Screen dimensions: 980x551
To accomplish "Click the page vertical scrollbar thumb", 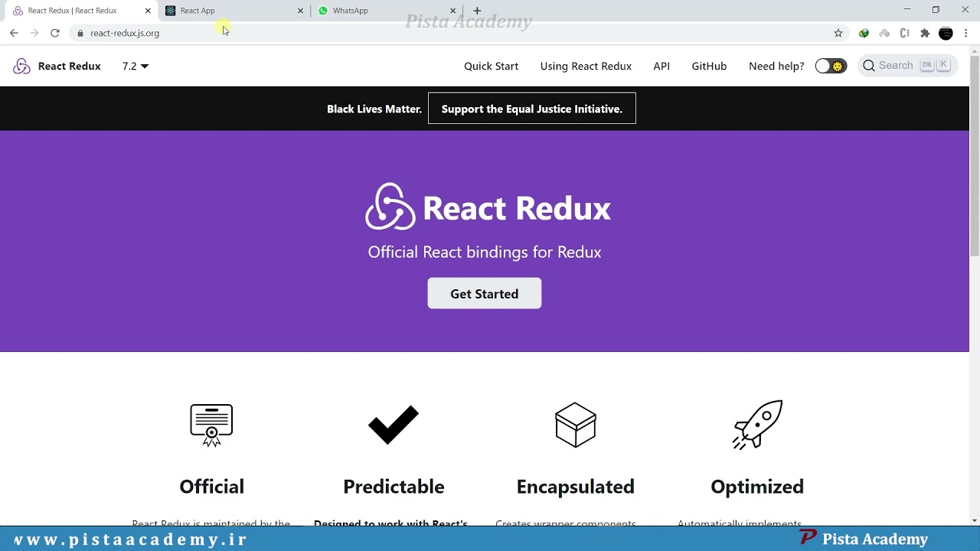I will click(975, 157).
